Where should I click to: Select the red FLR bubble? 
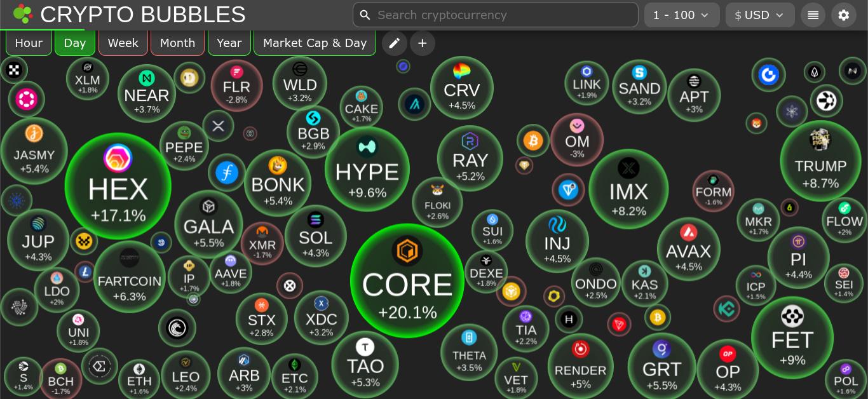coord(236,85)
